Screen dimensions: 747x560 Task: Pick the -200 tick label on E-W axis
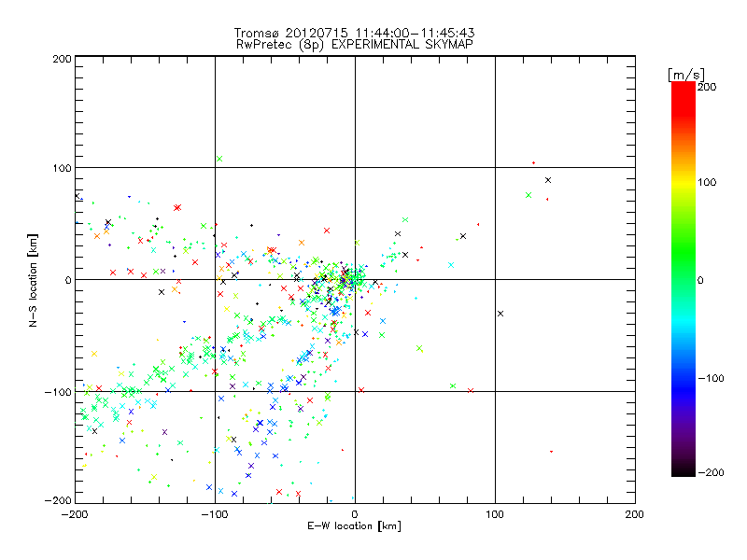coord(75,514)
